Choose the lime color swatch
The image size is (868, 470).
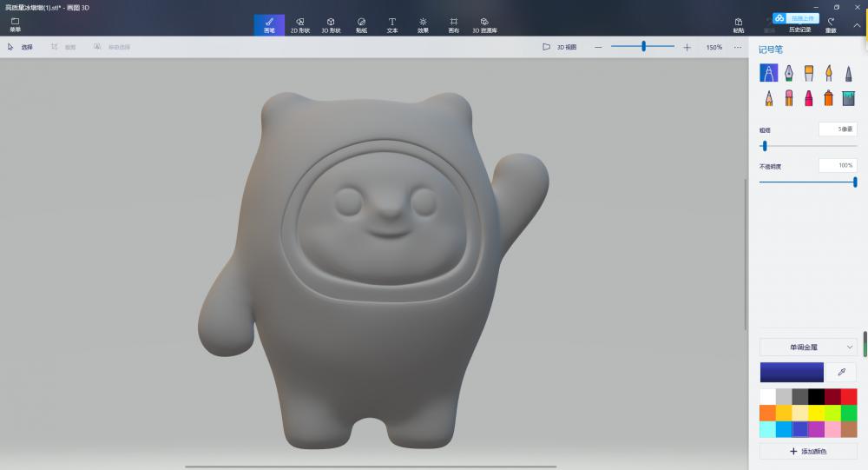(832, 413)
